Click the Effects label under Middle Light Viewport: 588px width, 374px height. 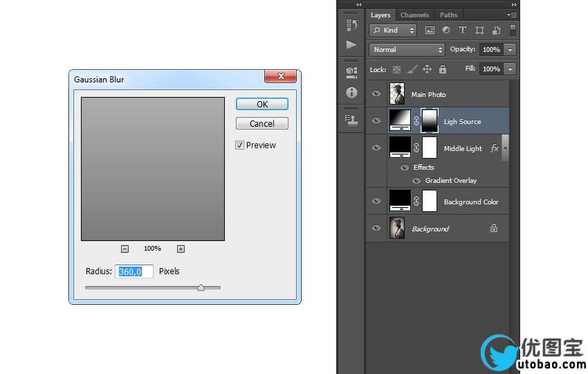[x=424, y=168]
